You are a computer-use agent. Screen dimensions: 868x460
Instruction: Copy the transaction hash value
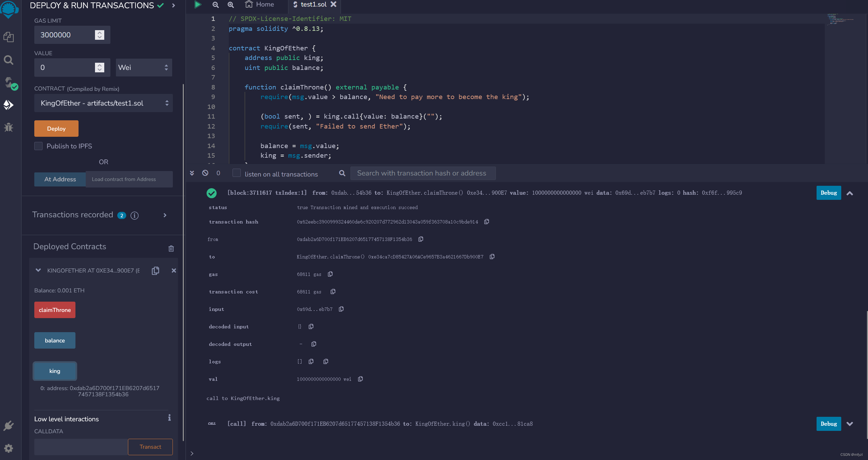click(x=486, y=222)
